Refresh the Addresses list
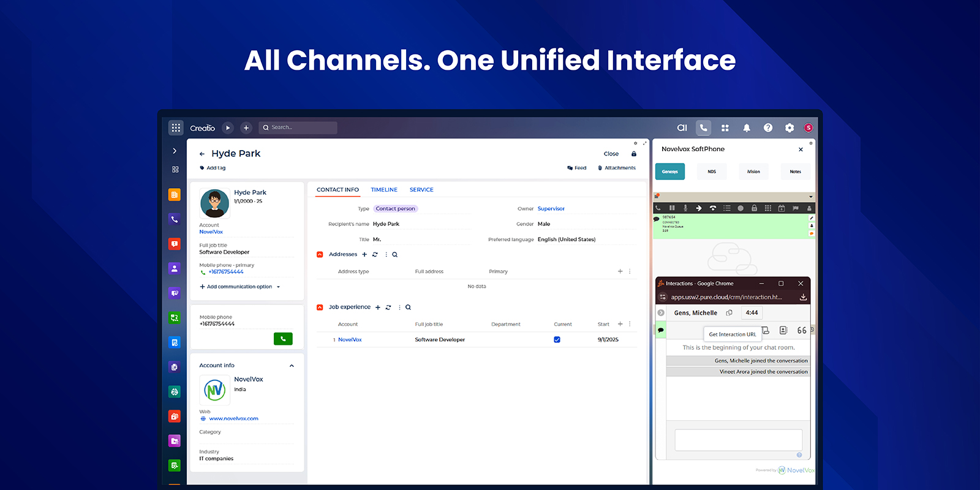980x490 pixels. pyautogui.click(x=375, y=255)
